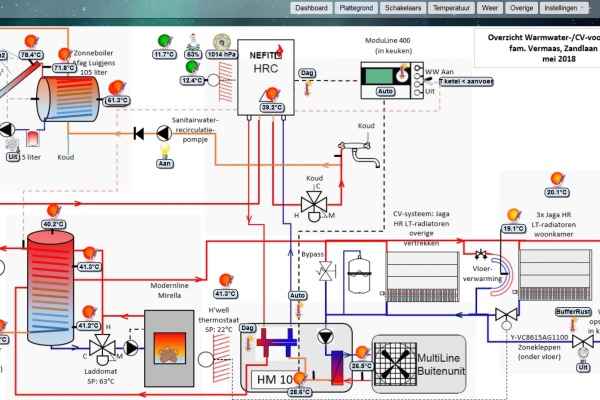Click the Aan label under the lightbulb

(165, 164)
